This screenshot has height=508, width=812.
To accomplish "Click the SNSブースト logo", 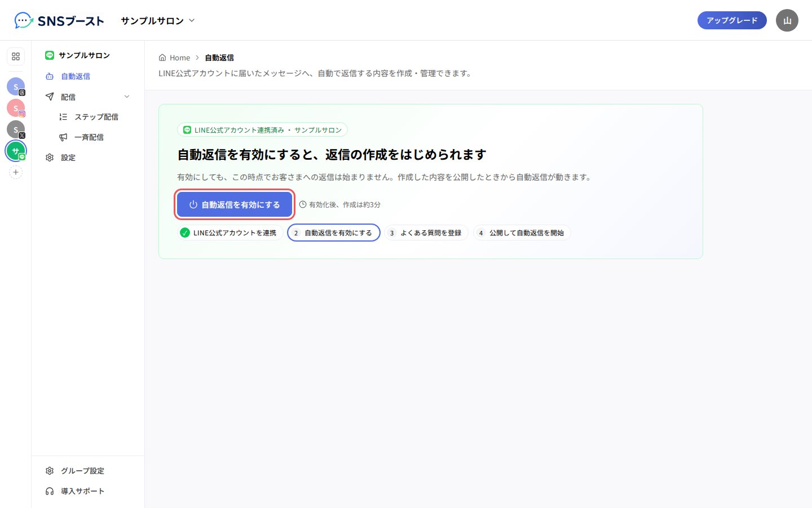I will (59, 21).
